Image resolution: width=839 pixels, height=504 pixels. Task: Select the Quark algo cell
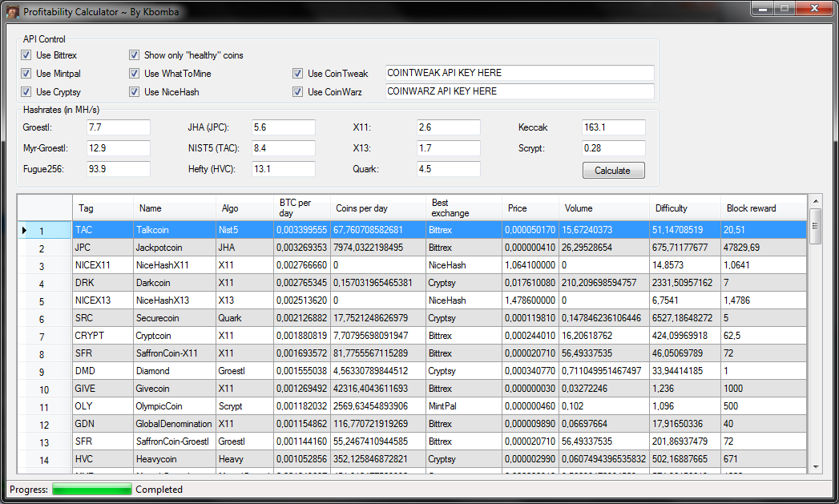pyautogui.click(x=244, y=318)
